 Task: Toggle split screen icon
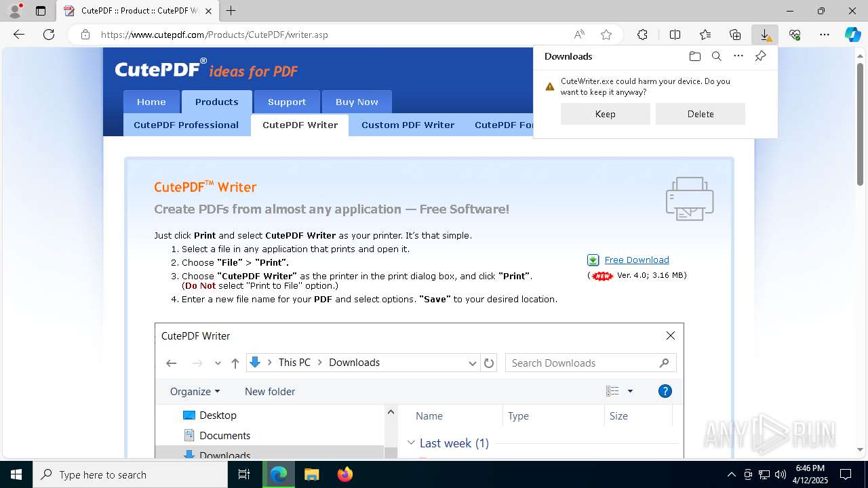pos(675,35)
